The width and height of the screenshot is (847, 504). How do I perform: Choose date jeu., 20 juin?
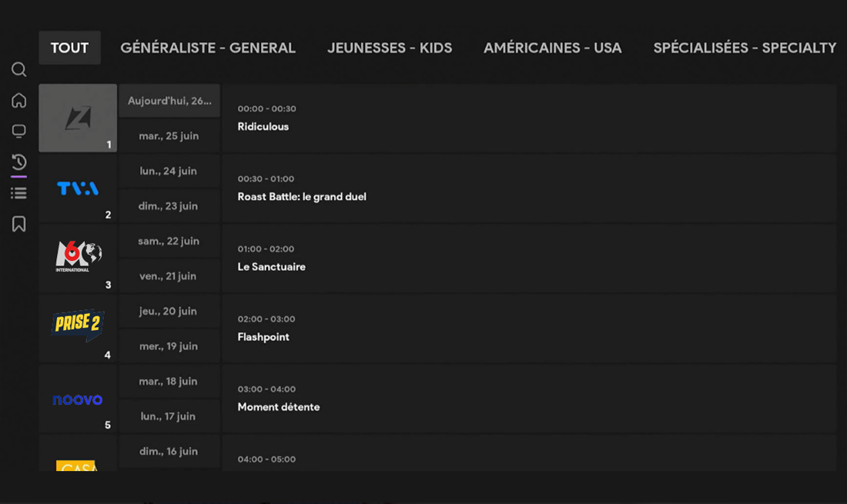(169, 311)
